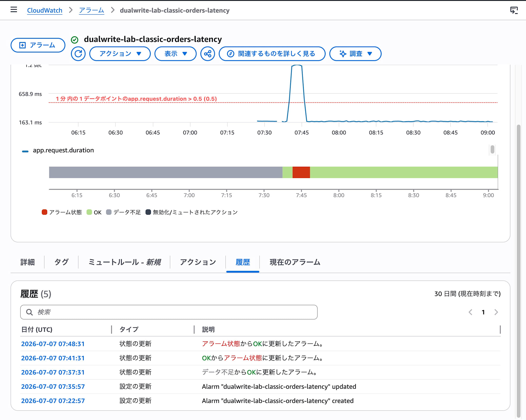Open the 表示 dropdown button
The width and height of the screenshot is (526, 420).
click(175, 54)
